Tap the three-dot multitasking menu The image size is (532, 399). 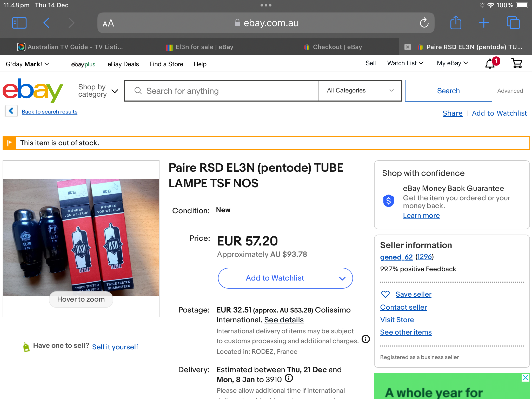(x=266, y=5)
